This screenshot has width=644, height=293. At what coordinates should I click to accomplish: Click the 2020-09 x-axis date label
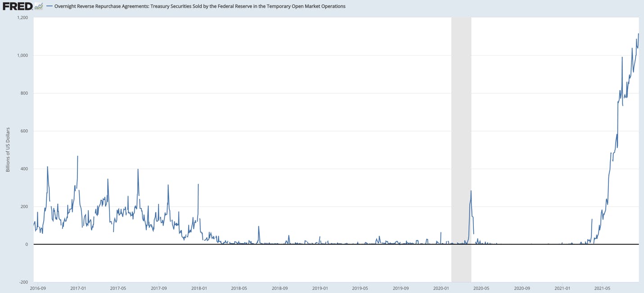[x=522, y=288]
